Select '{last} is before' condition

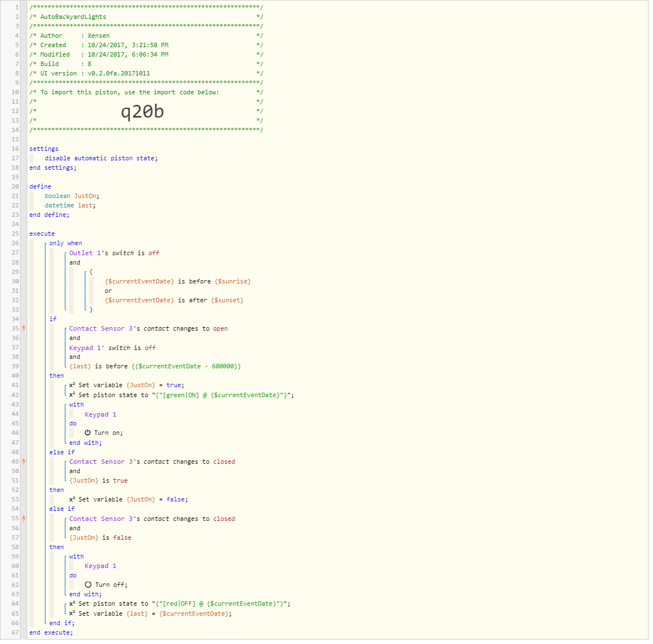coord(155,367)
